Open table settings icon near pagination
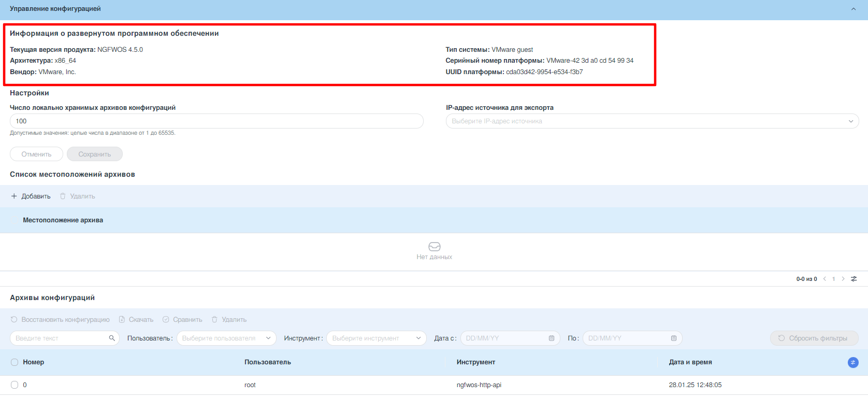868x398 pixels. point(853,279)
